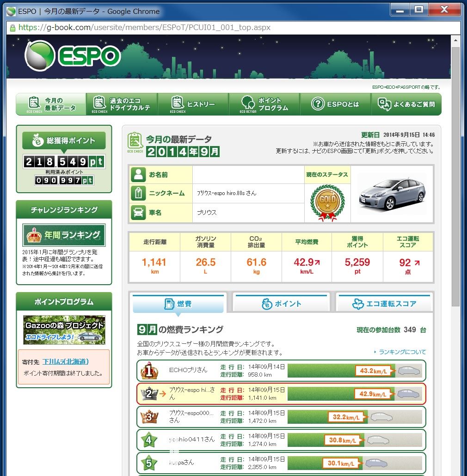Click car icon beside 車名
Screen dimensions: 467x476
pyautogui.click(x=138, y=213)
